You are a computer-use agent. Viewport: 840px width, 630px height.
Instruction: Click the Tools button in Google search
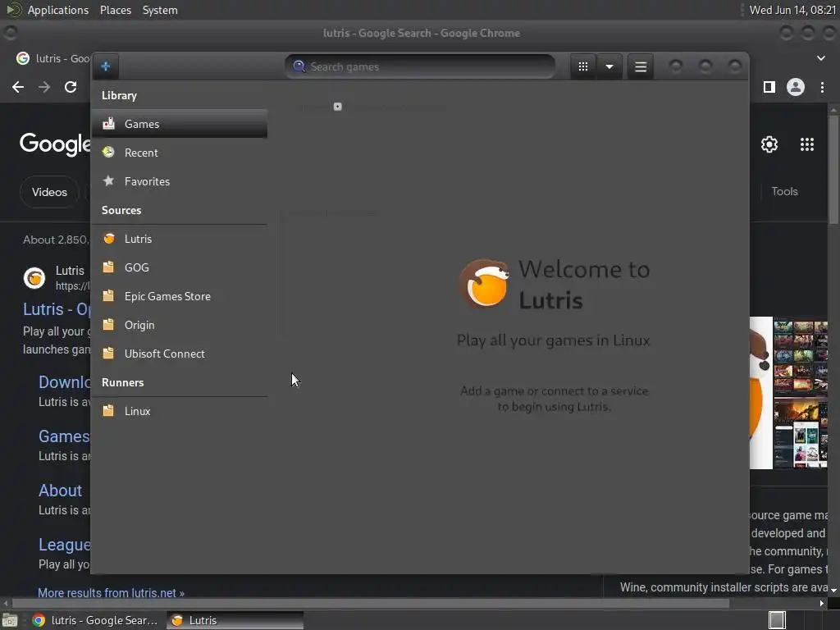pos(784,191)
